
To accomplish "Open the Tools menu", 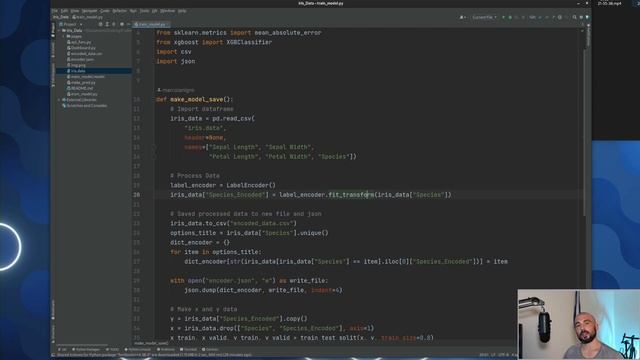I will pos(144,11).
